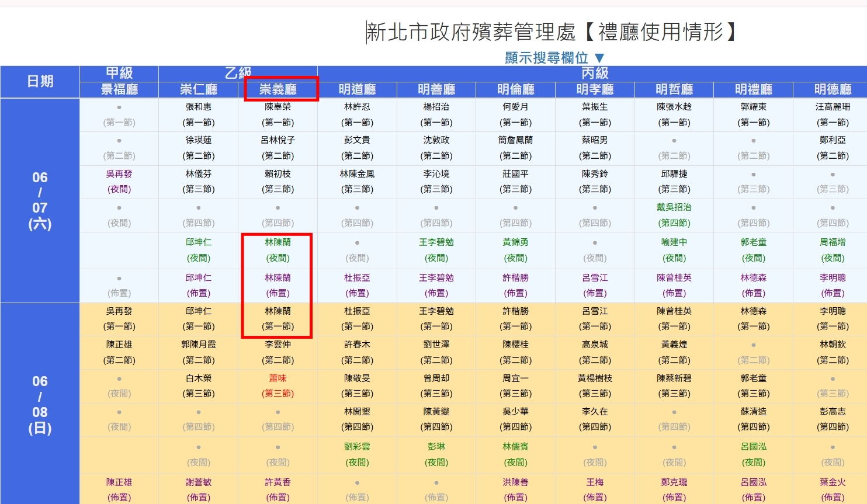
Task: Select the 明孝廳 column header
Action: click(x=595, y=89)
